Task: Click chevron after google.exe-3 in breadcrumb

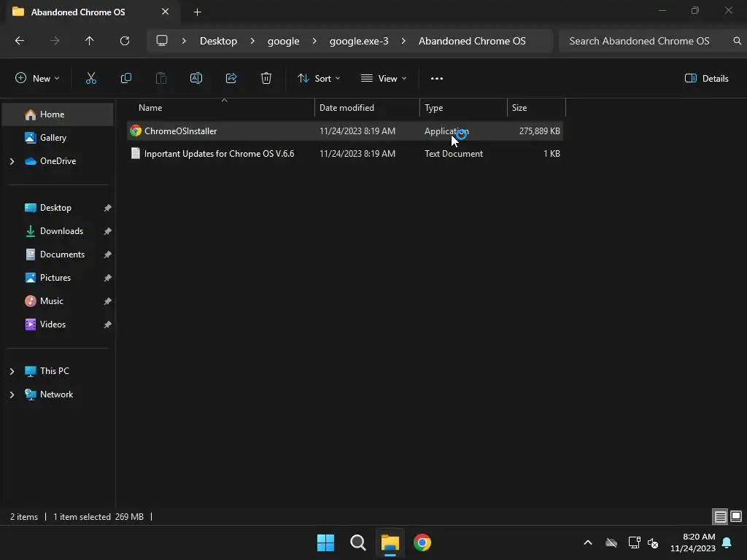Action: 403,41
